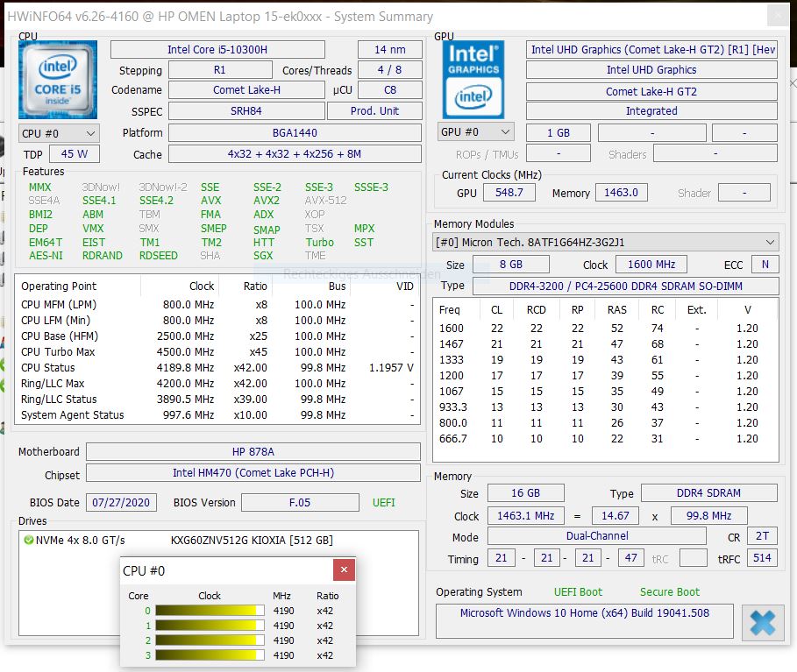
Task: Click the RDSEED feature label
Action: click(x=159, y=256)
